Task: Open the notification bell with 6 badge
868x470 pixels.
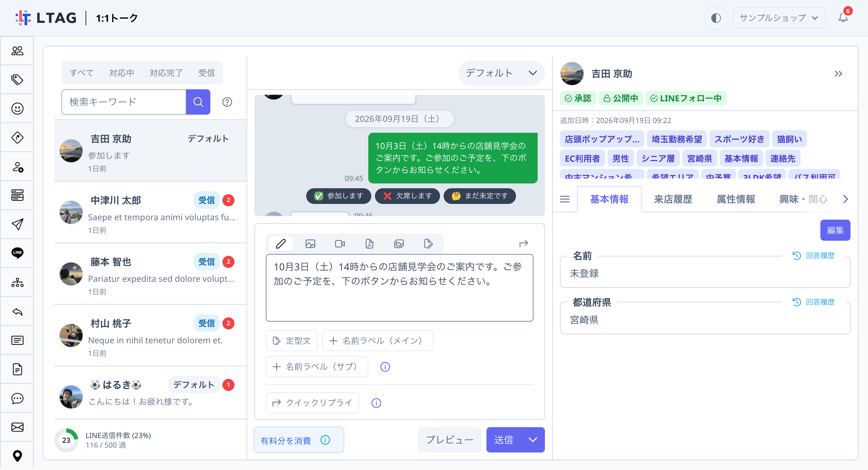Action: pos(843,17)
